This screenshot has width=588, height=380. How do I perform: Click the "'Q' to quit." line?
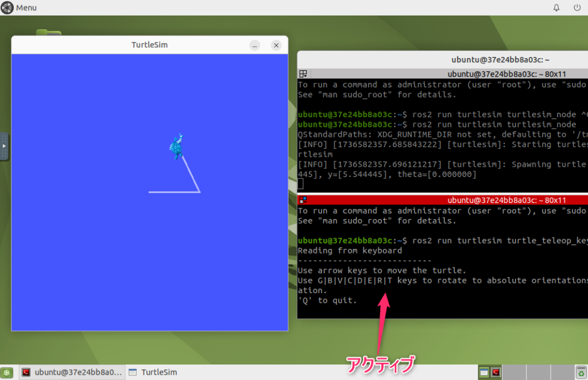pos(327,301)
